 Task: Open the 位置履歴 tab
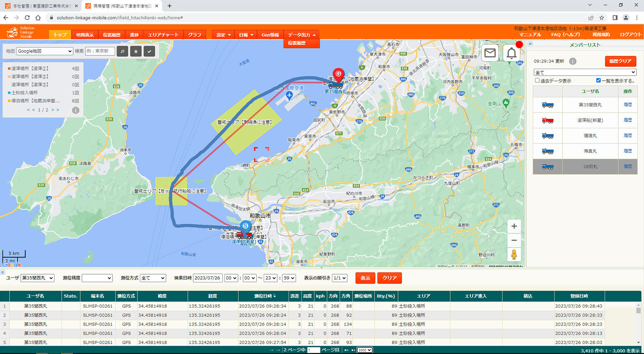tap(111, 35)
